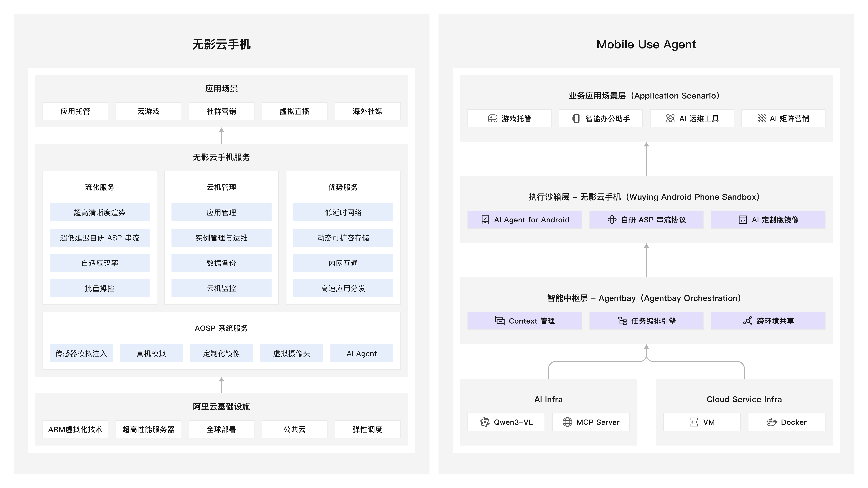The width and height of the screenshot is (868, 488).
Task: Click the AI Agent box in AOSP 系统服务
Action: [362, 353]
